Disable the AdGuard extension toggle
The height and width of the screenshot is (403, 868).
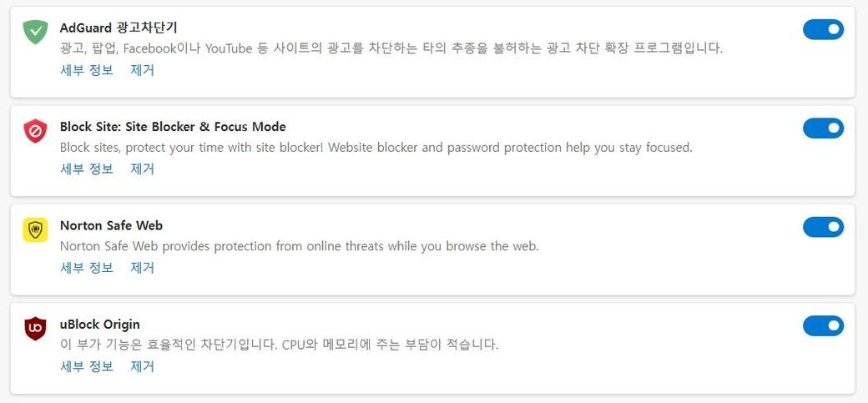(823, 30)
